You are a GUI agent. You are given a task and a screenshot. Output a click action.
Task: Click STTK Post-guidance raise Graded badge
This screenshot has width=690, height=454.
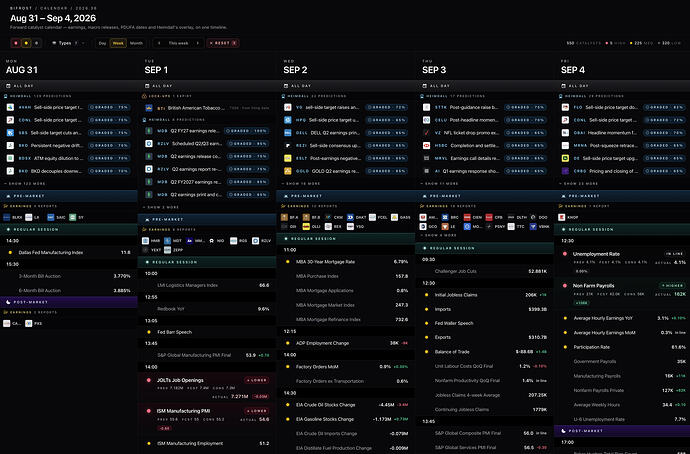tap(525, 107)
